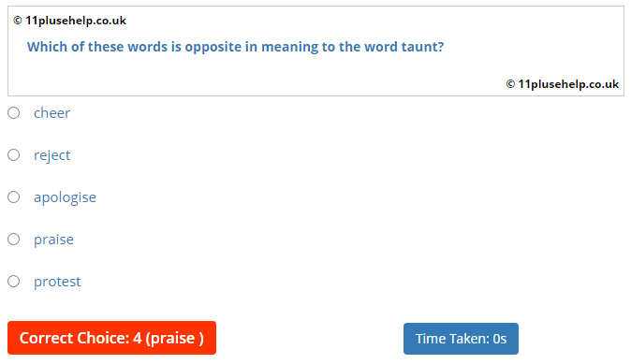This screenshot has height=364, width=631.
Task: Click the answer label 'praise'
Action: 53,240
